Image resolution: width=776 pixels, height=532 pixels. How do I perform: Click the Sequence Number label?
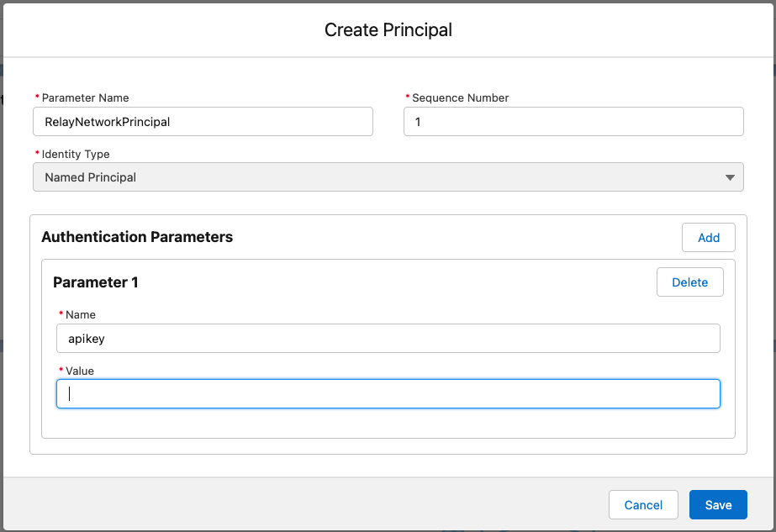458,97
